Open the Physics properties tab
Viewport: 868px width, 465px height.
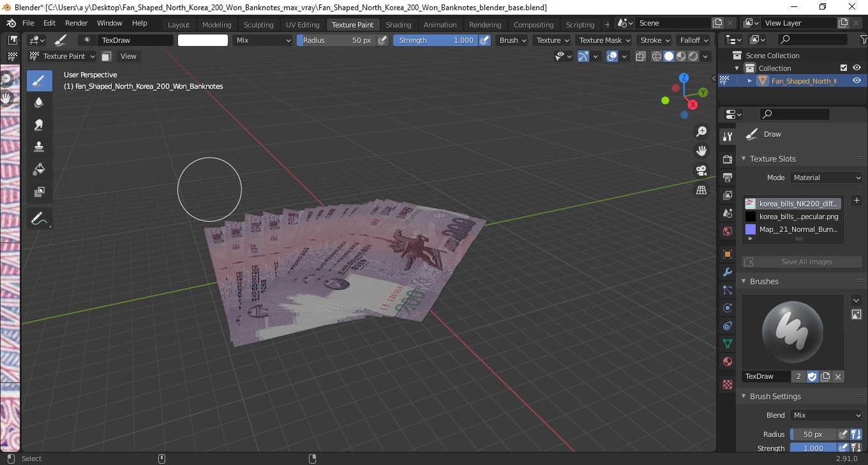tap(727, 308)
